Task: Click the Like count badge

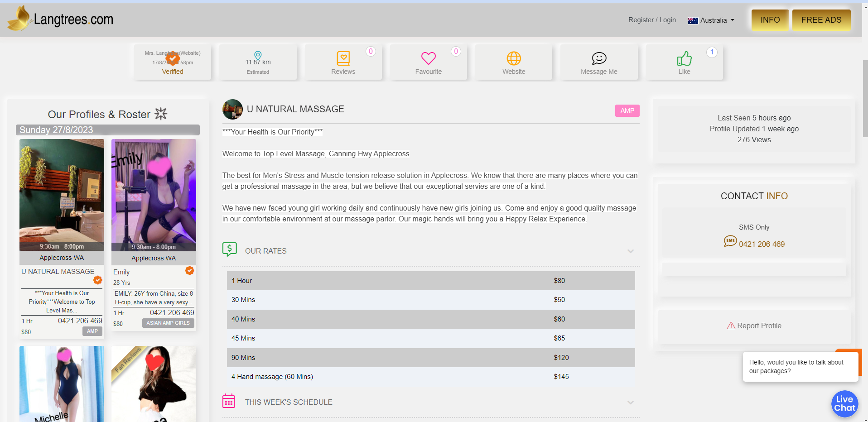Action: coord(712,52)
